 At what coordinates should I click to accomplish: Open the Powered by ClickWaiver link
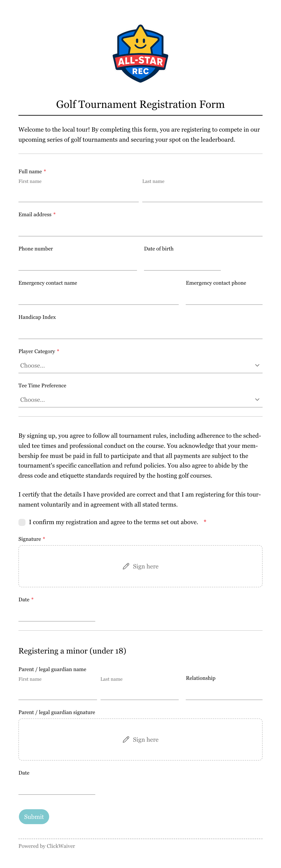(x=47, y=846)
